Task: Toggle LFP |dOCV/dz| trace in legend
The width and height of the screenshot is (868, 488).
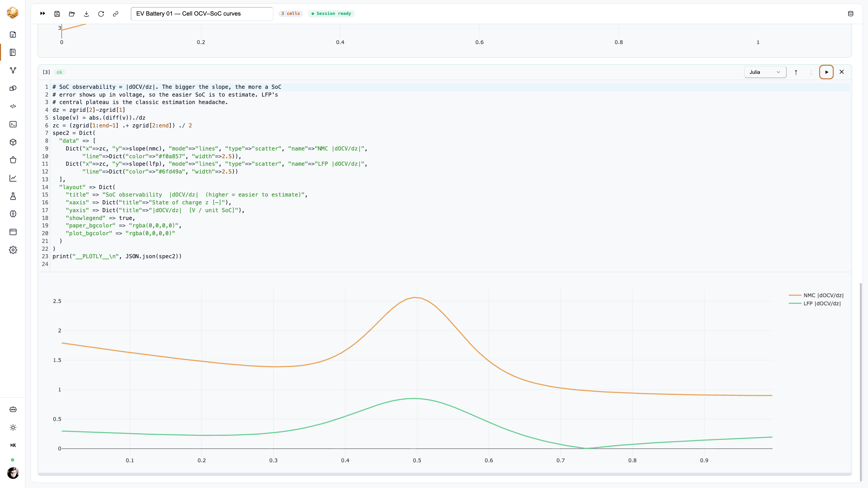Action: tap(815, 304)
